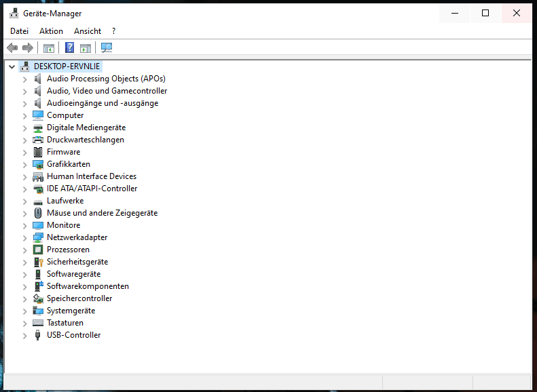Click the Systemgeräte folder icon

coord(38,311)
